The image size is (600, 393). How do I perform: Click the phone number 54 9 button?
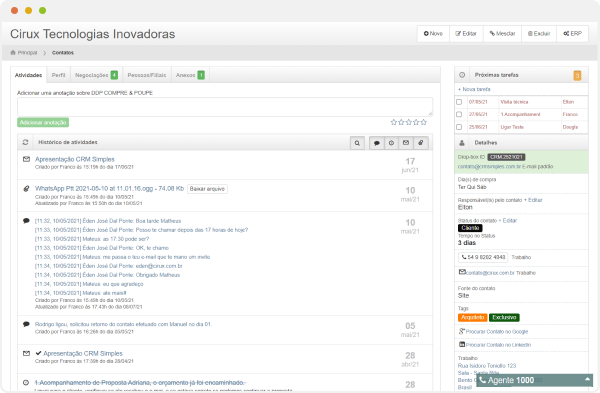[x=483, y=257]
